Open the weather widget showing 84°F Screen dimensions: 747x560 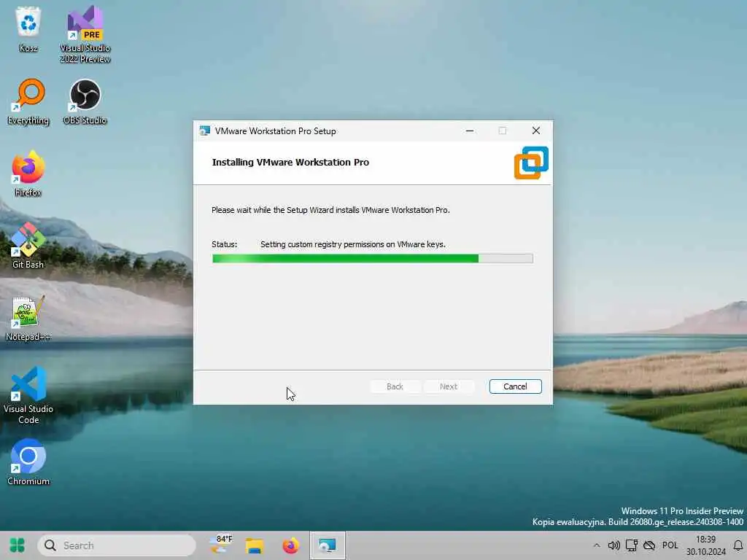click(221, 545)
